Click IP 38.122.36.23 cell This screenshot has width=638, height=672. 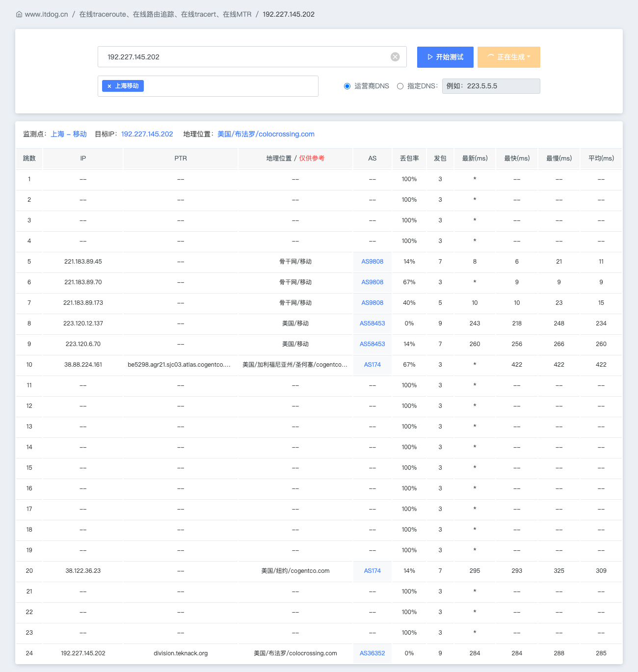[x=83, y=571]
